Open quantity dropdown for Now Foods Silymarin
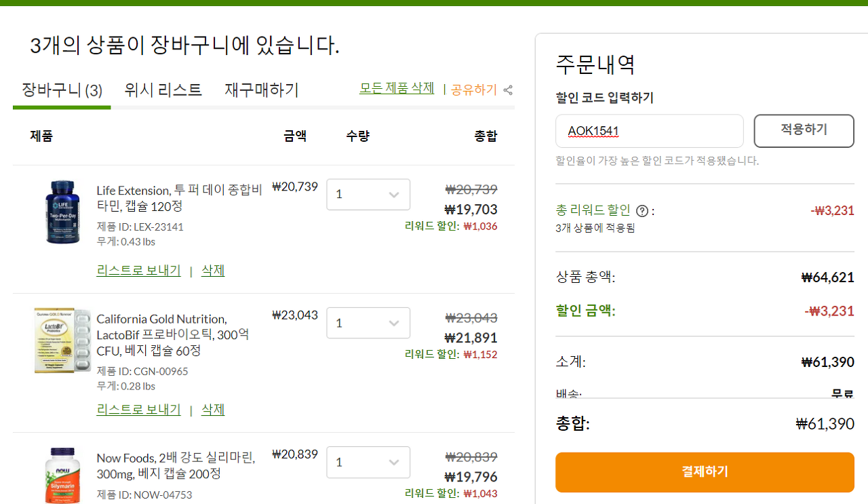The image size is (868, 504). [368, 462]
